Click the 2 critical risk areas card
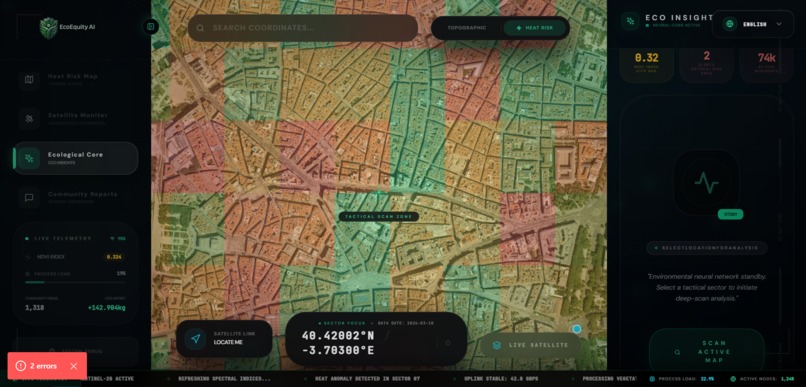This screenshot has height=387, width=806. point(706,64)
